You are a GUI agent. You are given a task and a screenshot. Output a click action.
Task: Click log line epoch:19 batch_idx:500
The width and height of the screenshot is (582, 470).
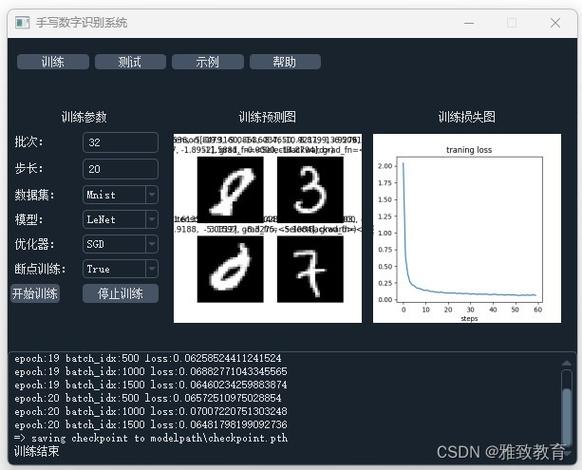click(x=148, y=358)
